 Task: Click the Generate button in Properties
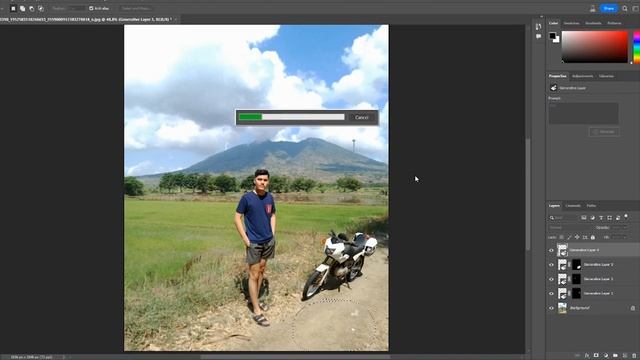(604, 132)
